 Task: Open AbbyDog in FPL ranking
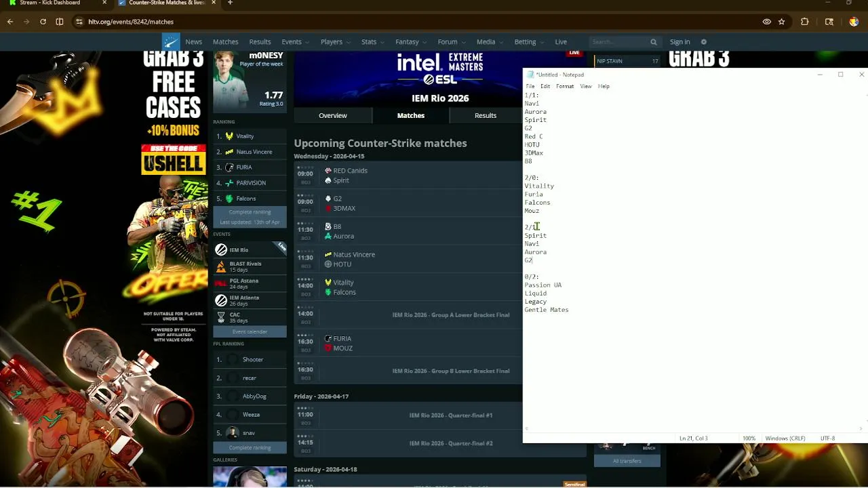pyautogui.click(x=254, y=396)
